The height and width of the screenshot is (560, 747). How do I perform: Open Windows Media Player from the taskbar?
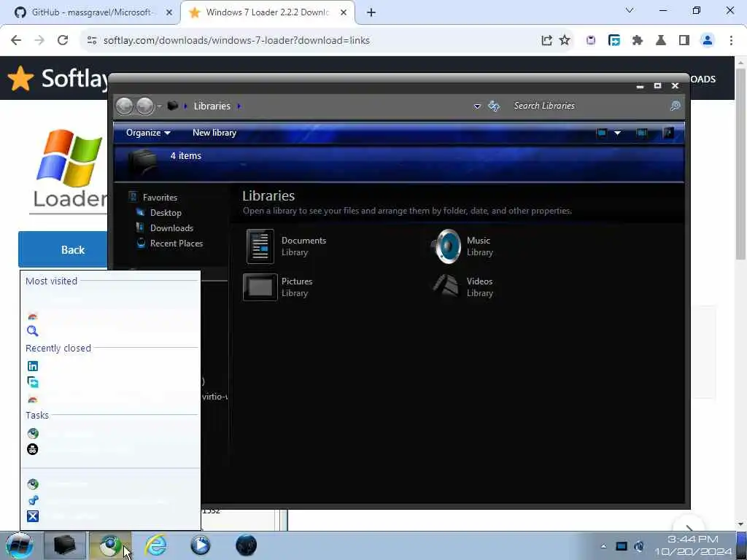[201, 545]
